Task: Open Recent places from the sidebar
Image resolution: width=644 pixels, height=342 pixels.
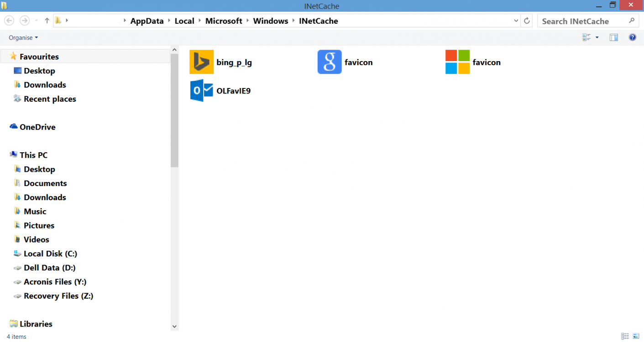Action: point(50,98)
